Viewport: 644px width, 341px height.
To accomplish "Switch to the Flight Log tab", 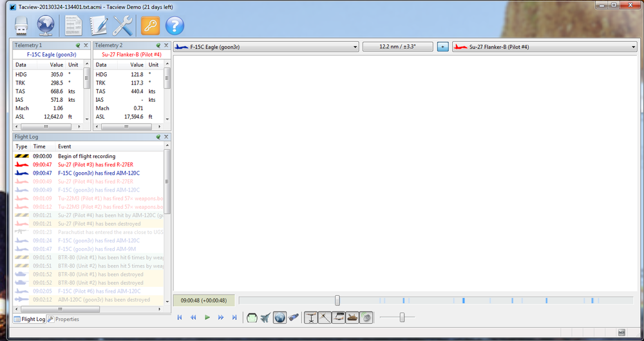I will (30, 319).
